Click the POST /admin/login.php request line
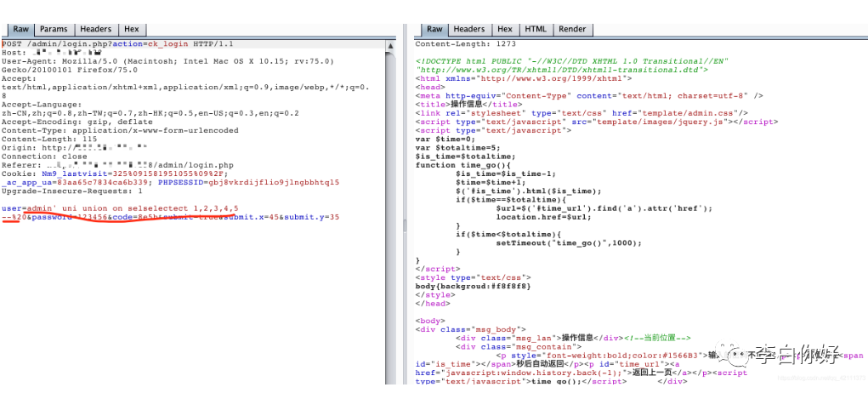This screenshot has height=393, width=868. click(117, 43)
